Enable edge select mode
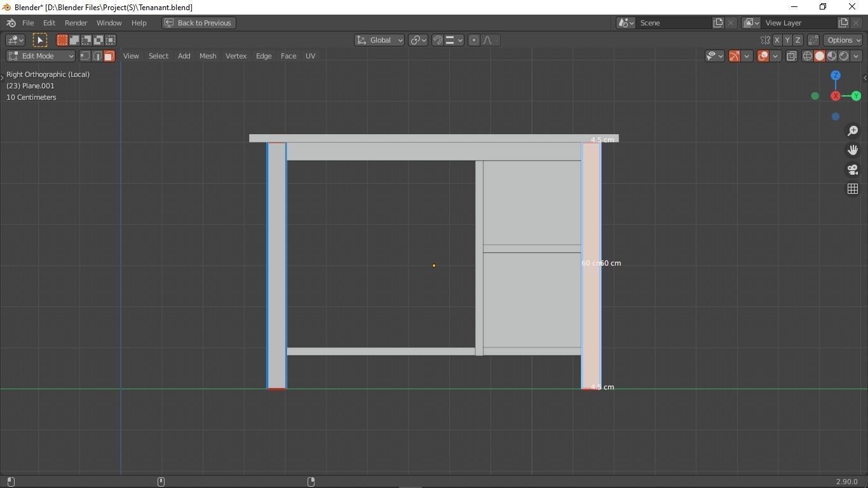This screenshot has width=868, height=488. click(x=97, y=56)
